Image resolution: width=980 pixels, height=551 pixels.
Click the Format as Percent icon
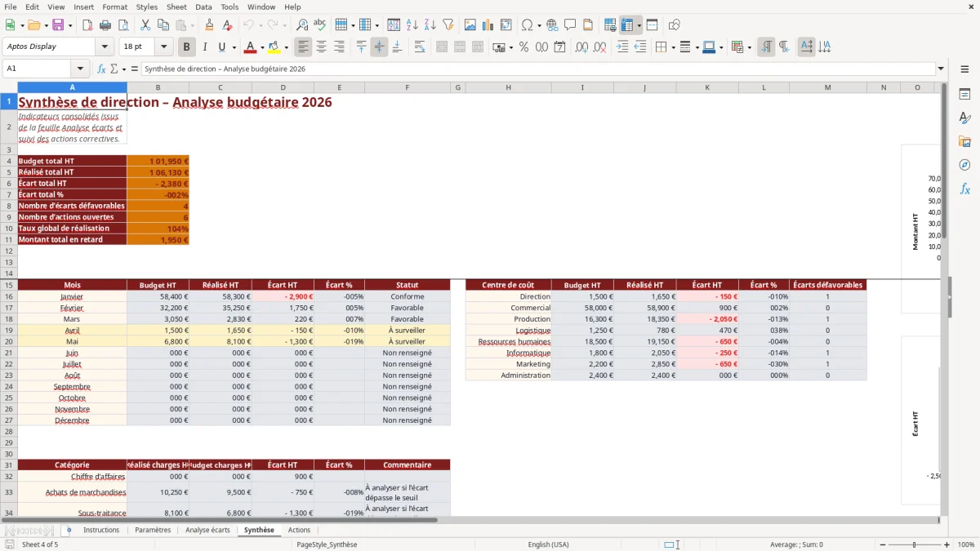coord(524,47)
